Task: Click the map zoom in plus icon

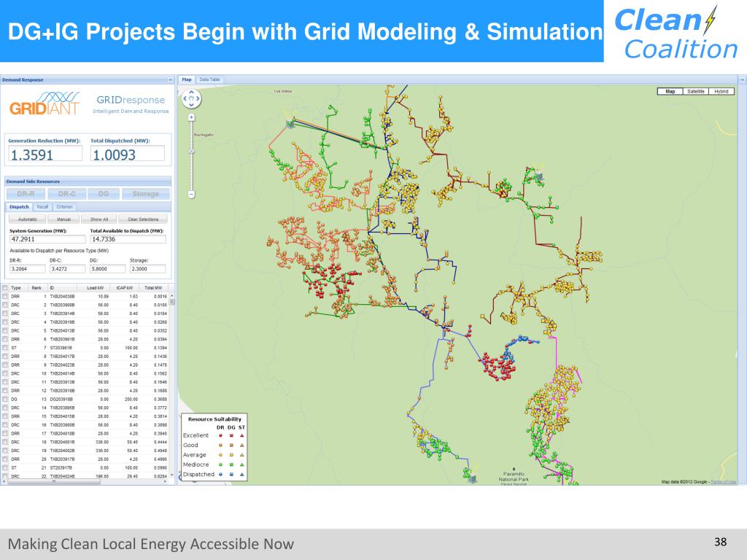Action: (192, 117)
